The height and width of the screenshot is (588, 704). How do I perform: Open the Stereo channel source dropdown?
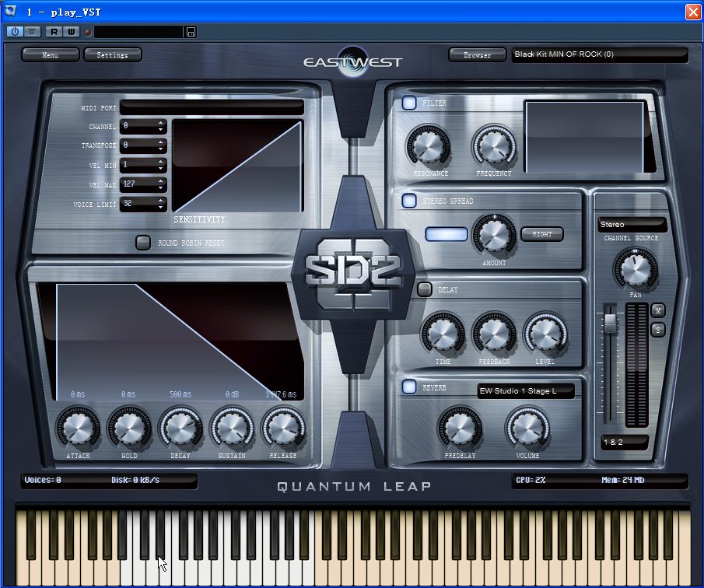click(632, 225)
